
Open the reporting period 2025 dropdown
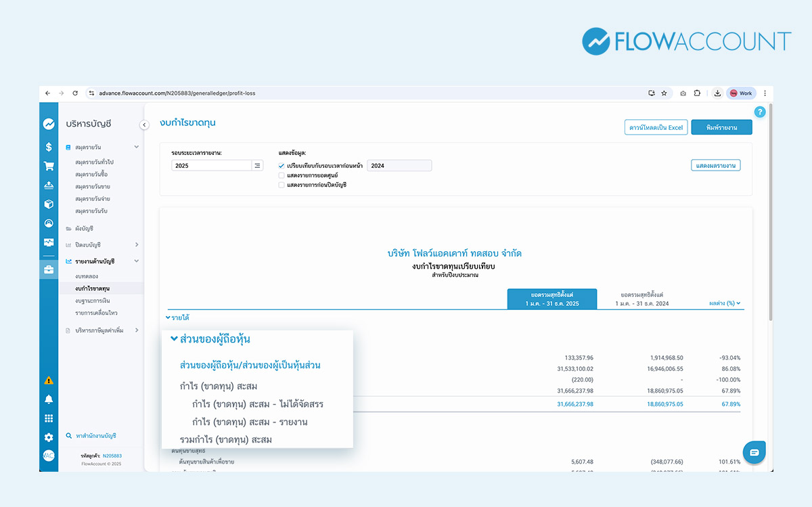[217, 166]
